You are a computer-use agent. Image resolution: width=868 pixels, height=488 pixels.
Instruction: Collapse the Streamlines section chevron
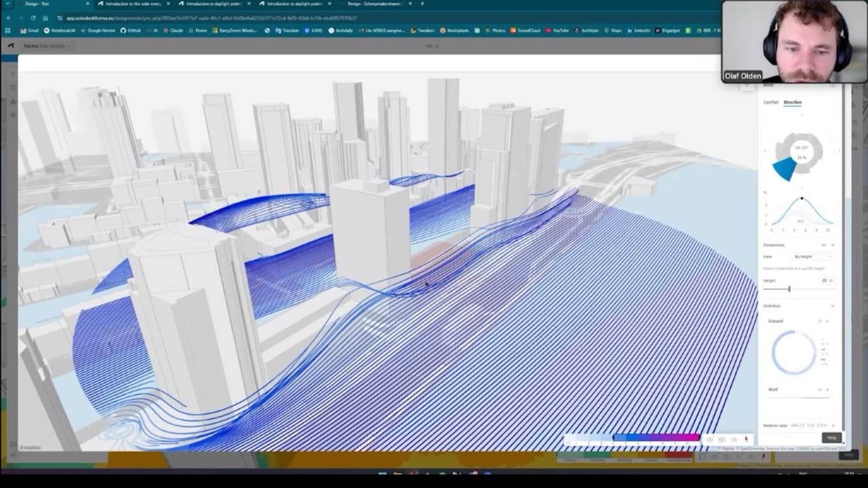(x=833, y=245)
